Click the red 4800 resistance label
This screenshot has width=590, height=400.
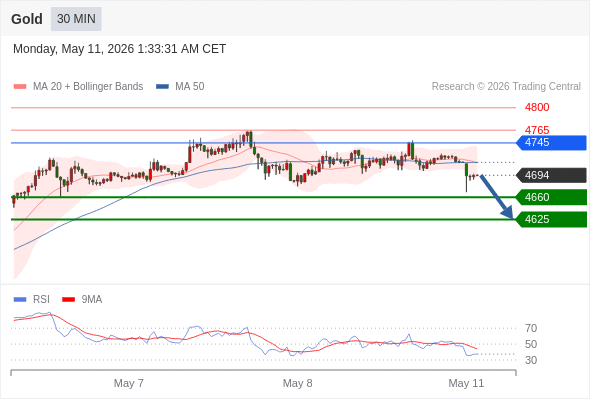[537, 108]
